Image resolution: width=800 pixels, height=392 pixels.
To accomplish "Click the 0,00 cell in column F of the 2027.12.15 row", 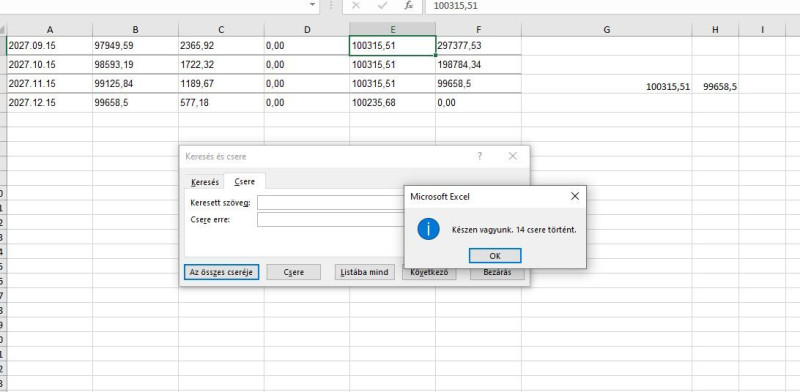I will coord(478,103).
